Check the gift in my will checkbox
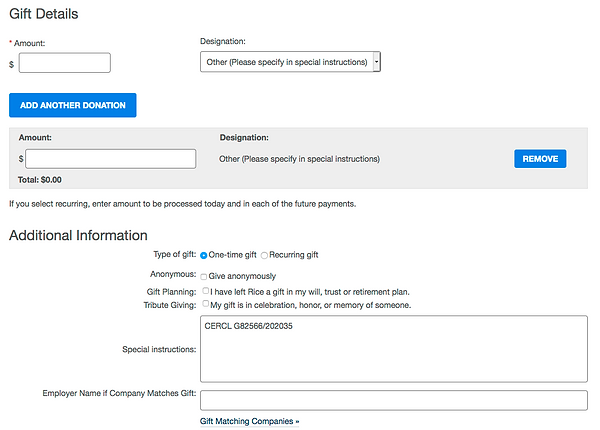Viewport: 600px width, 430px height. (205, 291)
